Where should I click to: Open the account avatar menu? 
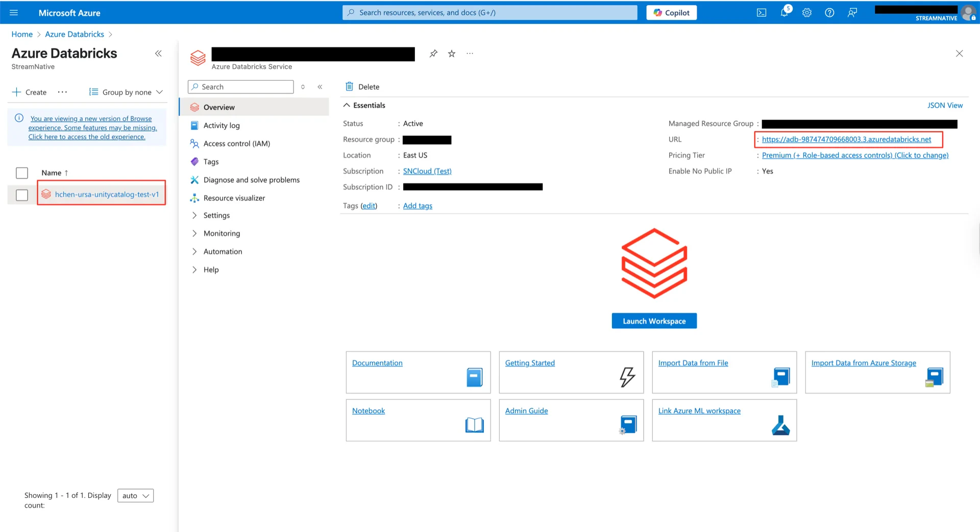968,13
